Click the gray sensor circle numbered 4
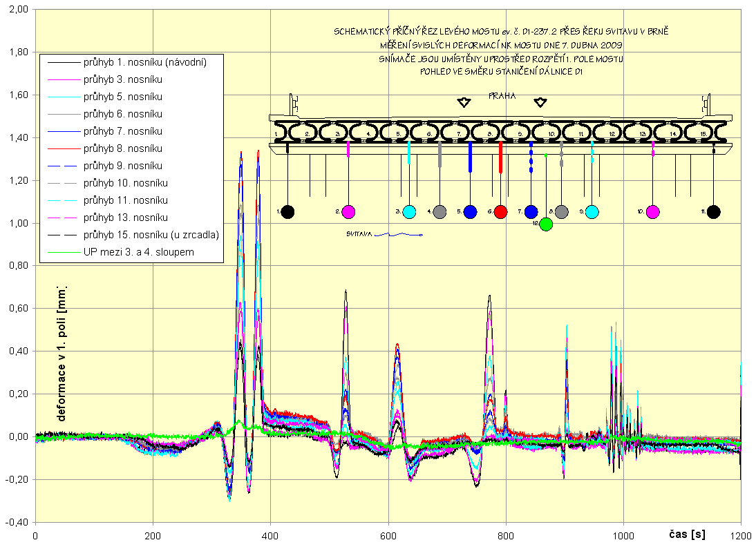 (440, 211)
